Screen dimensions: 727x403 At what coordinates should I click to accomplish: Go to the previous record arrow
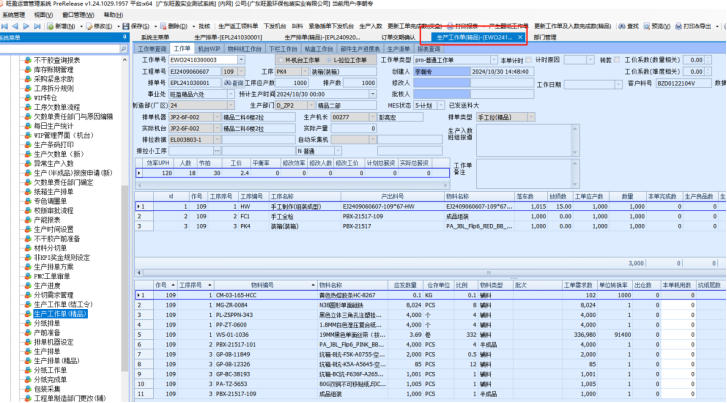click(15, 26)
